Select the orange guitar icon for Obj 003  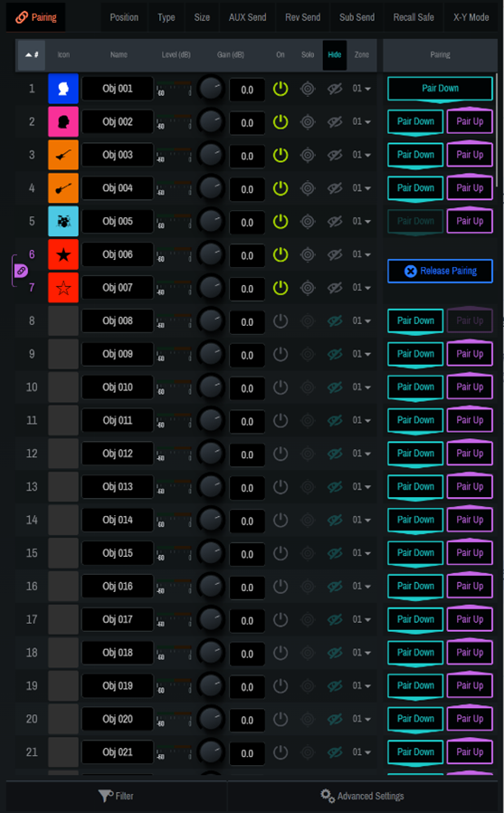pos(63,155)
